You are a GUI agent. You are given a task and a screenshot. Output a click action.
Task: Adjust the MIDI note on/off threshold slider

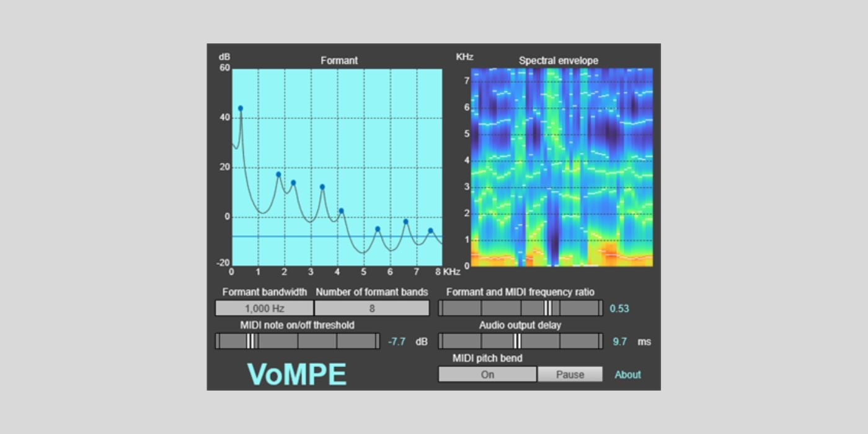tap(296, 341)
